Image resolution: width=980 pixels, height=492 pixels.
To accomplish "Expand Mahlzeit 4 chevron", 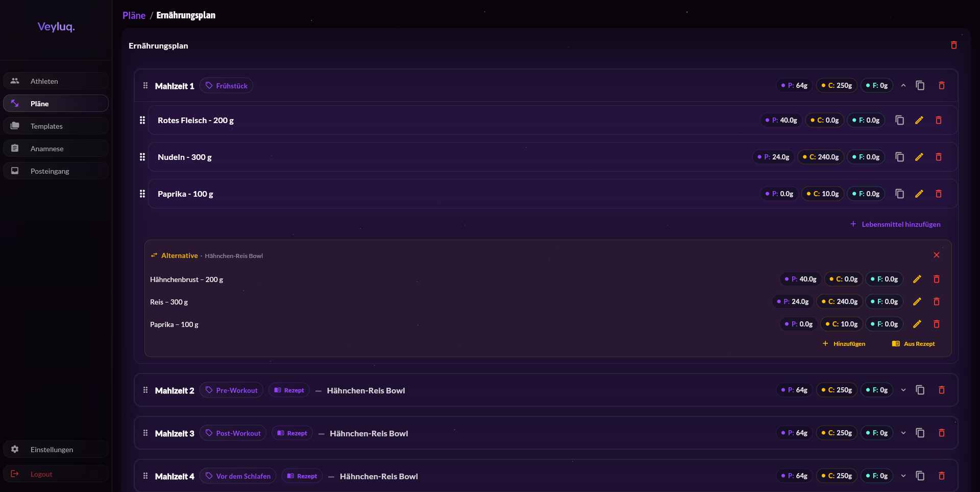I will coord(903,476).
